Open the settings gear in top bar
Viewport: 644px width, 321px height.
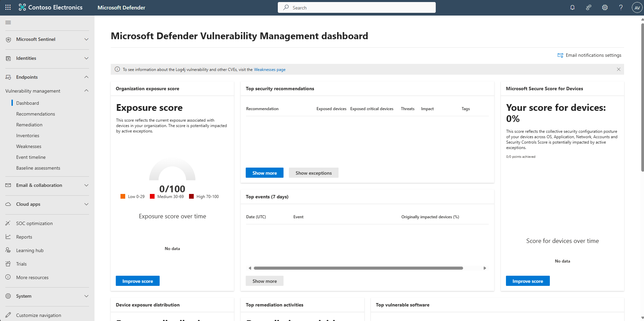[x=605, y=7]
